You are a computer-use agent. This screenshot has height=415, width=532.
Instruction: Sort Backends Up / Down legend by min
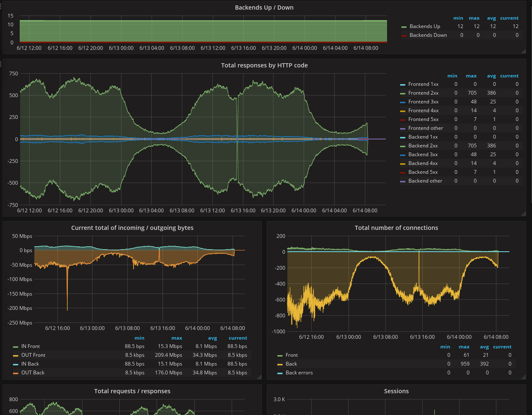(458, 18)
